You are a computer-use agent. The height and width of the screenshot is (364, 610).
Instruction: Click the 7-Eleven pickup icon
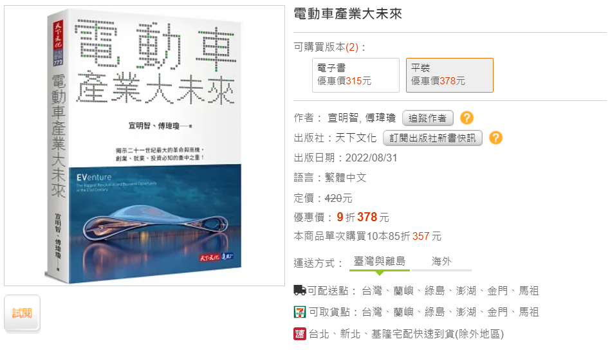[x=300, y=312]
